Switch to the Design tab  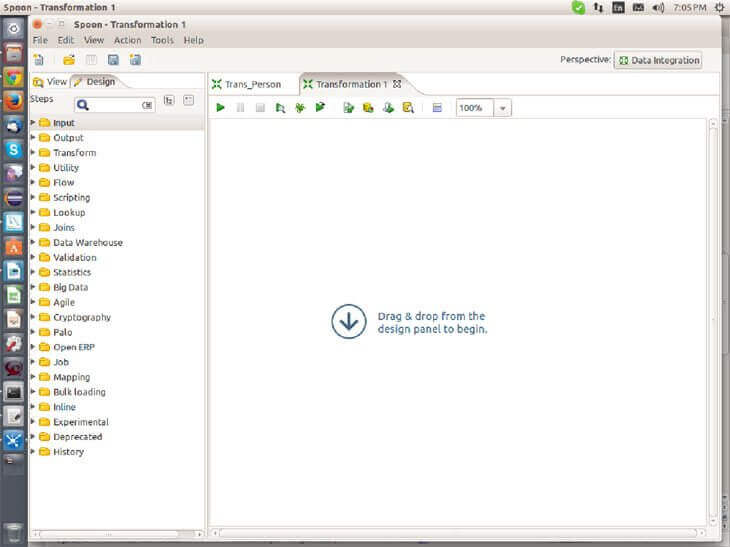(95, 82)
